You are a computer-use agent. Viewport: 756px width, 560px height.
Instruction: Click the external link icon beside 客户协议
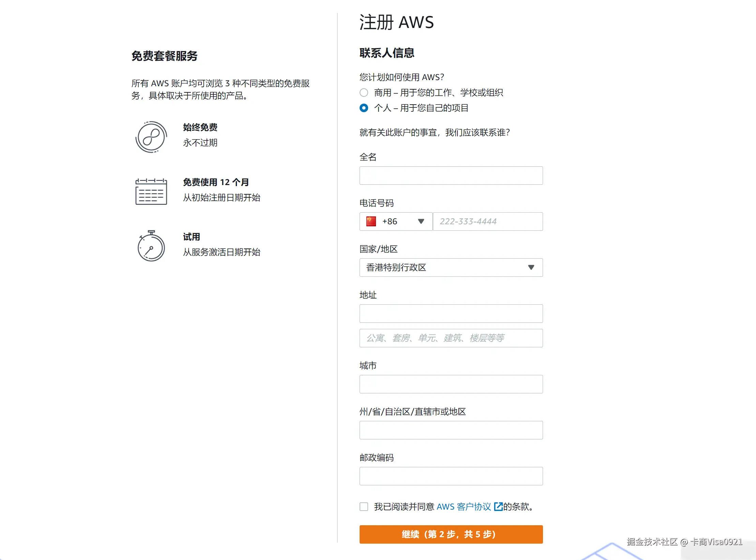coord(498,506)
